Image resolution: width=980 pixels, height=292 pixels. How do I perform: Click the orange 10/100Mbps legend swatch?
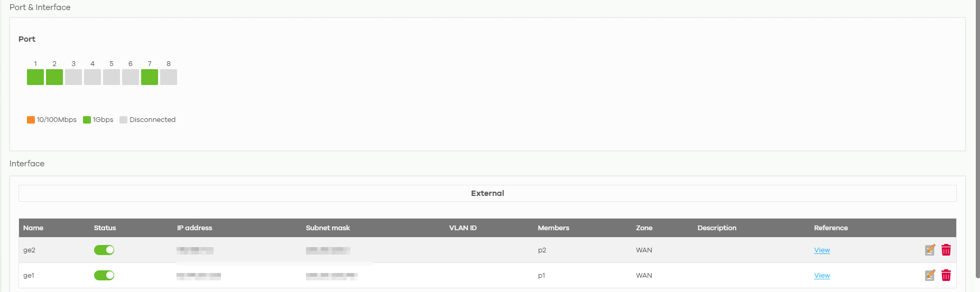(31, 120)
